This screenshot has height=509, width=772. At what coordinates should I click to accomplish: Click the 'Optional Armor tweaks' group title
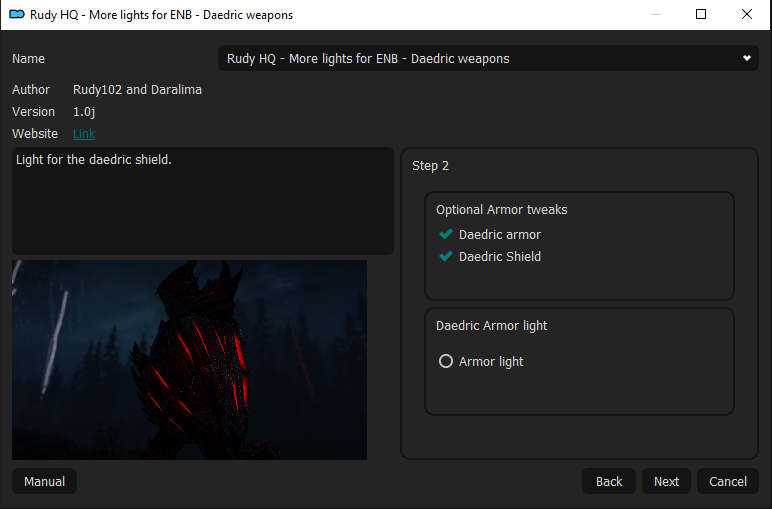click(x=501, y=210)
